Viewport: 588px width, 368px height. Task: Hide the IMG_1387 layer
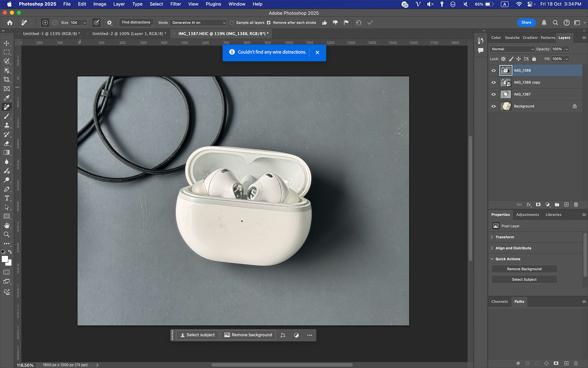[494, 95]
